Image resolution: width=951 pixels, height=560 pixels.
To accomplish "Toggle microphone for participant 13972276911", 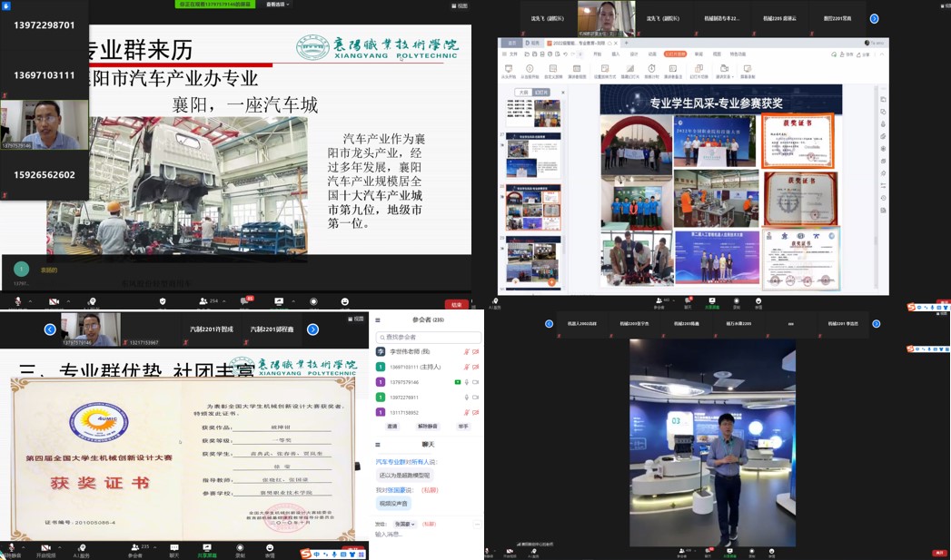I will 466,398.
